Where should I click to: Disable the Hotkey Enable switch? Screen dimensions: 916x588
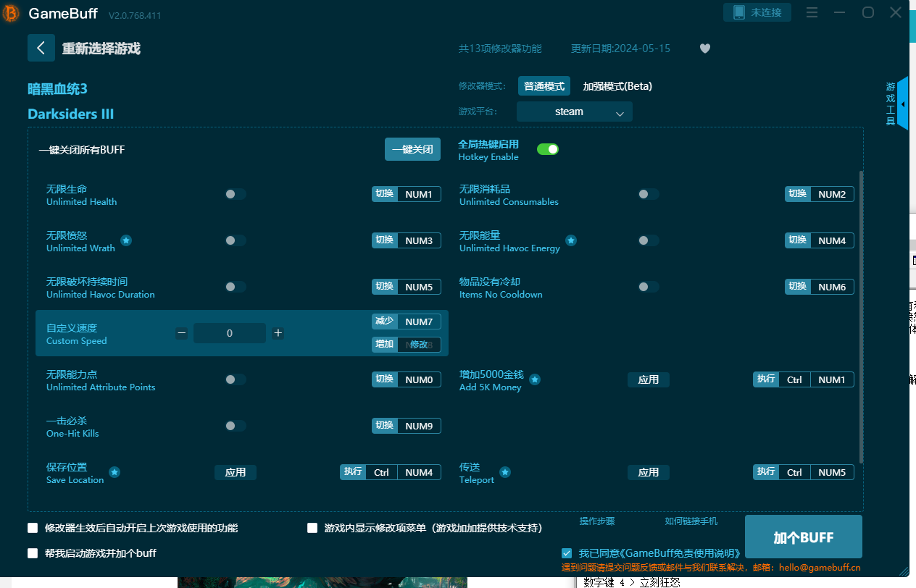click(x=548, y=149)
